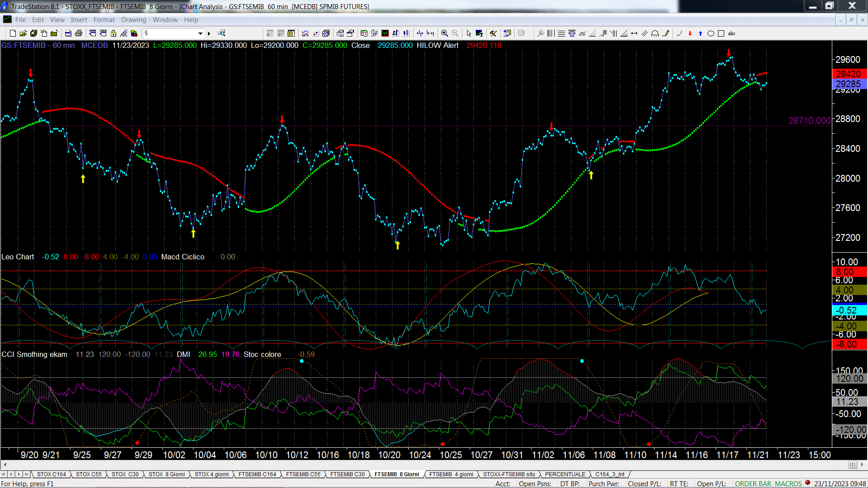Click the clock calendar session icon
Viewport: 868px width, 488px height.
click(x=364, y=33)
